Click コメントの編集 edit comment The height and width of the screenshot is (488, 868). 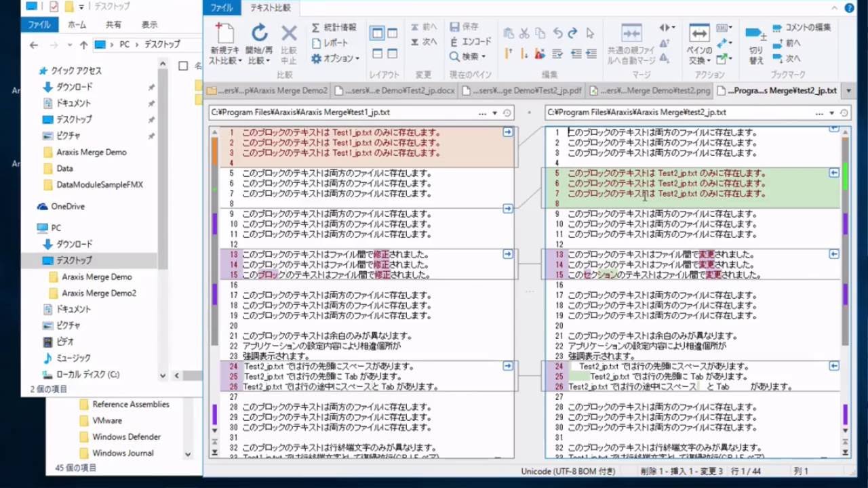(x=802, y=28)
